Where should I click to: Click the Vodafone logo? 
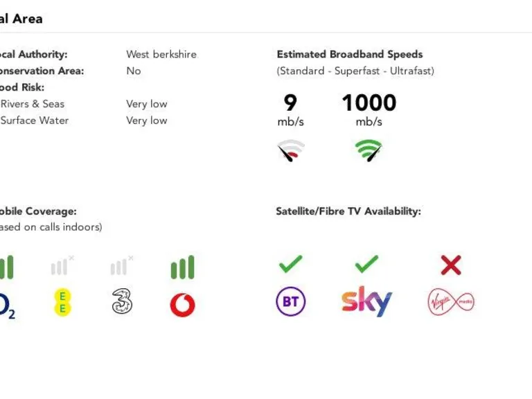(x=183, y=305)
